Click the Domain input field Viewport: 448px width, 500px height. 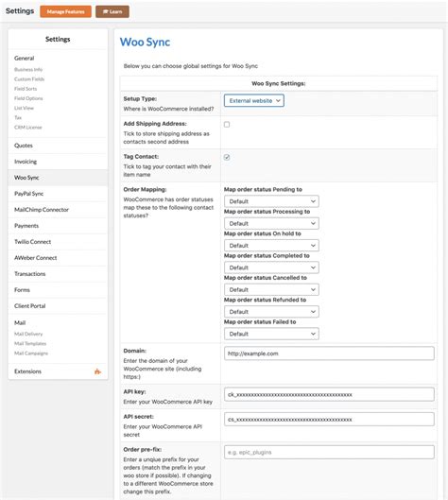(329, 353)
